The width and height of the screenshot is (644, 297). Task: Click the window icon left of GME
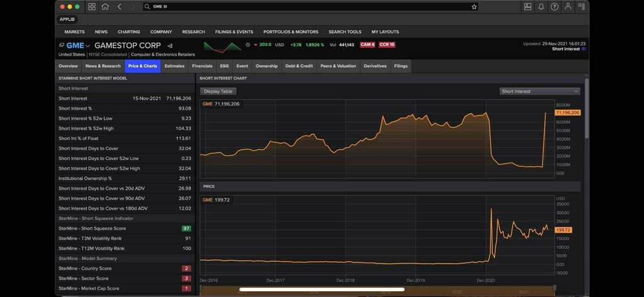pos(62,45)
